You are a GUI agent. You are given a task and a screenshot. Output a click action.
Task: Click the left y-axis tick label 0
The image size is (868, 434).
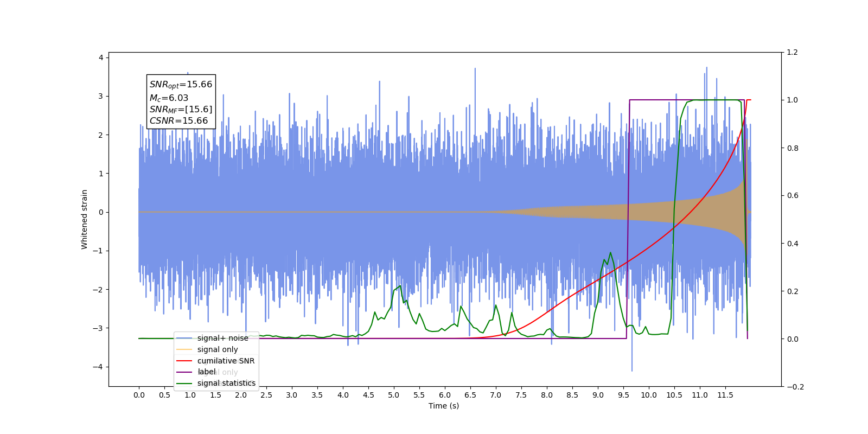click(x=101, y=212)
